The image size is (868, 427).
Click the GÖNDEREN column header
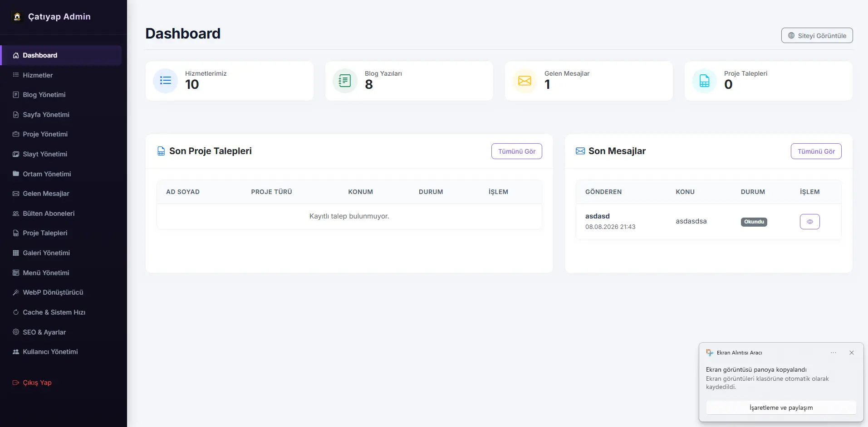pos(603,192)
